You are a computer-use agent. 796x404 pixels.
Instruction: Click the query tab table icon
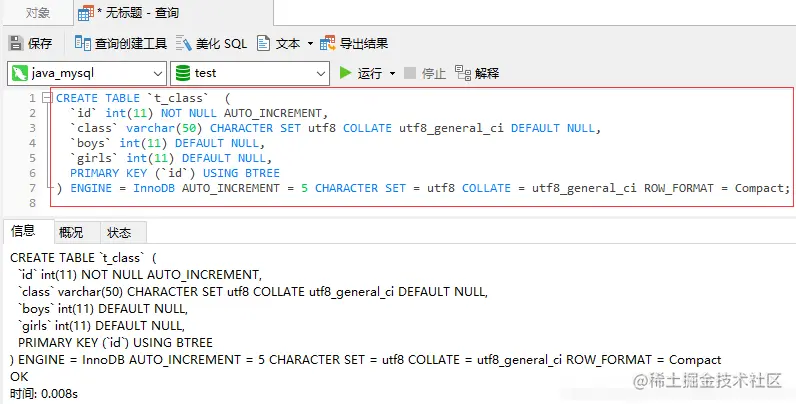click(86, 13)
